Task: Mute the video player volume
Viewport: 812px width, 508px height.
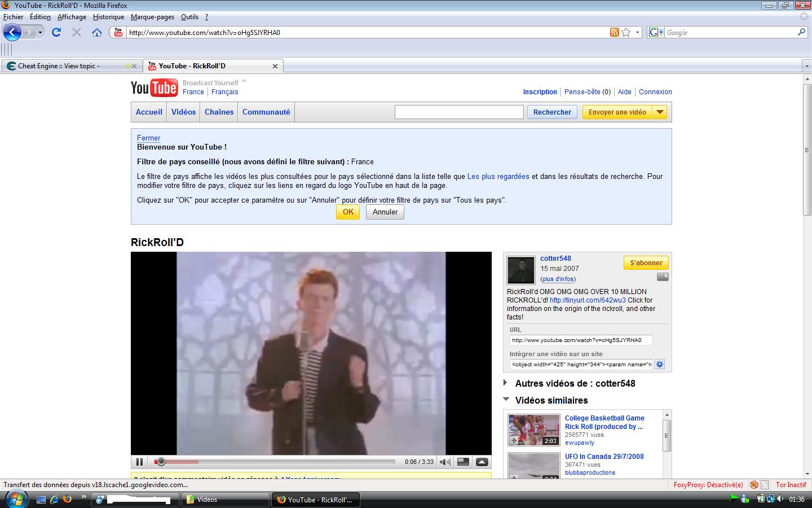Action: [445, 462]
